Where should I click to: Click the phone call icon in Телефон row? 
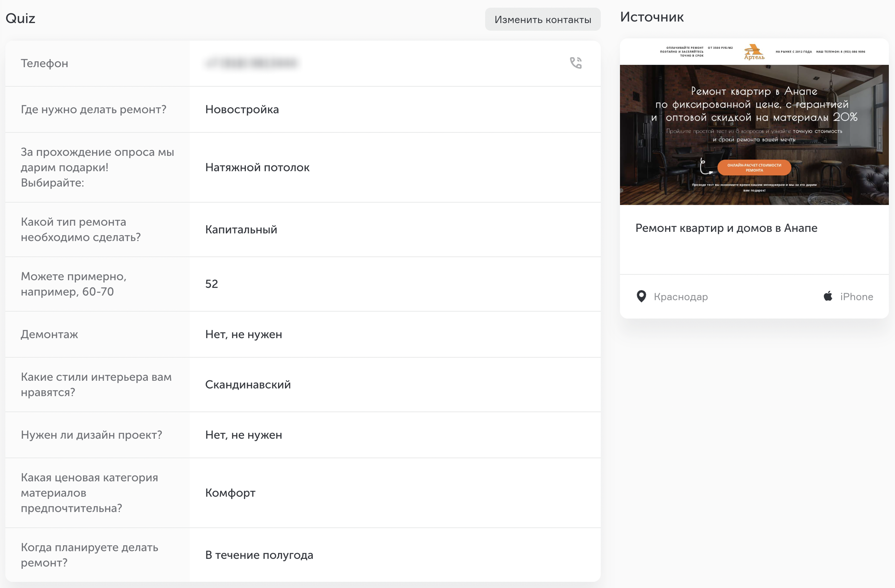[x=575, y=63]
